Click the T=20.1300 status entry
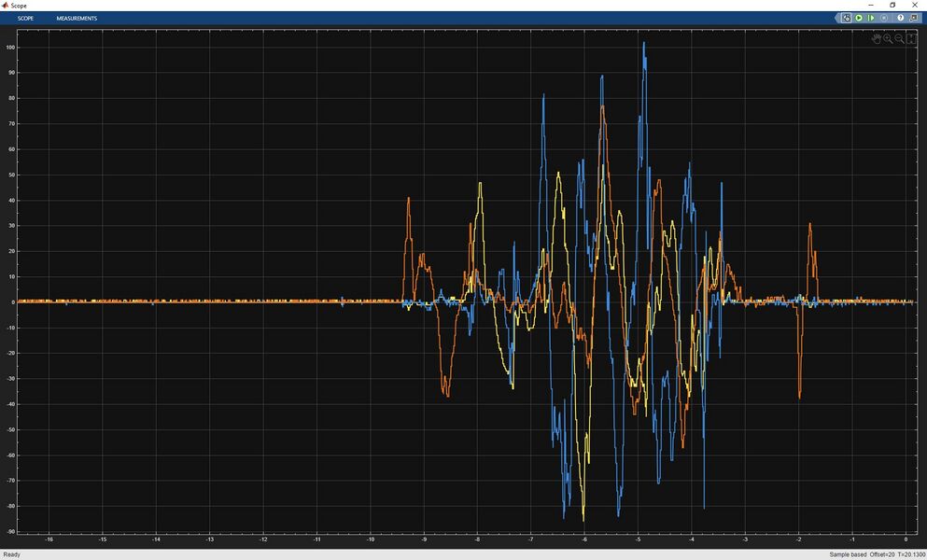Screen dimensions: 927x560 pyautogui.click(x=912, y=554)
